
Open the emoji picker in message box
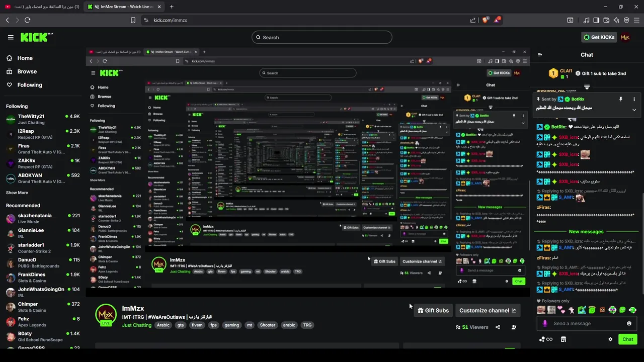coord(629,323)
